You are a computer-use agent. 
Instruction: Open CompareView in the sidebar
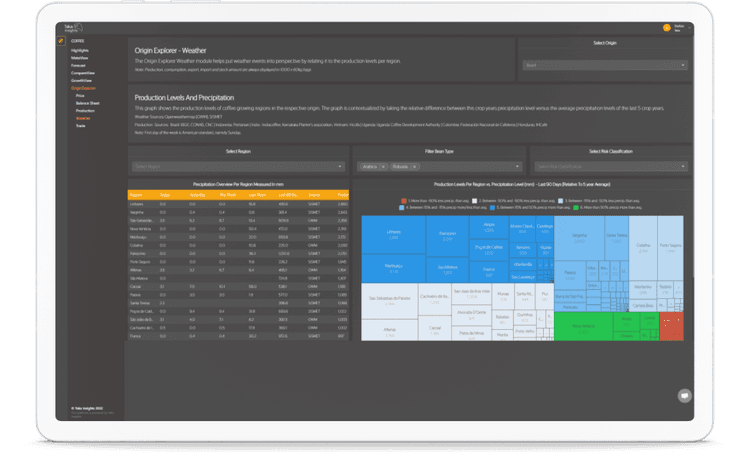(83, 73)
